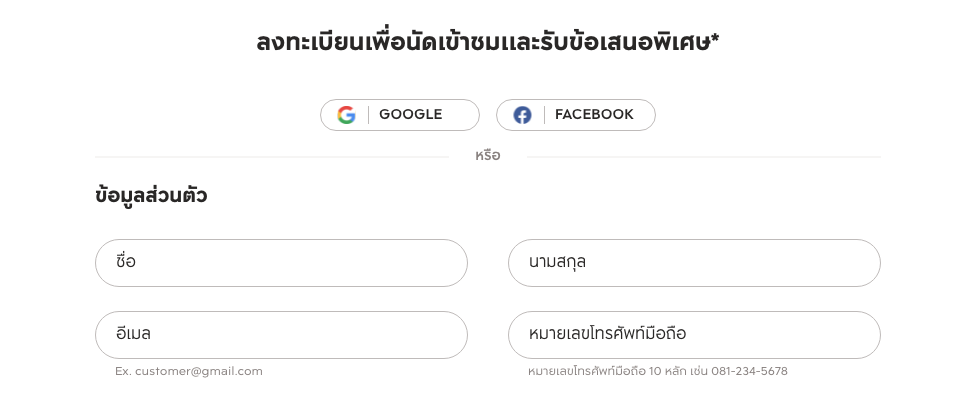Click the asterisk ending the main heading
Screen dimensions: 953x415
tap(715, 41)
